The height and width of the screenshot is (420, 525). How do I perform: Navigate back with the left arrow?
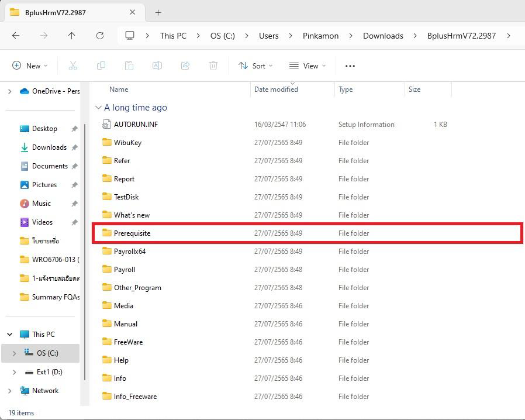tap(16, 36)
